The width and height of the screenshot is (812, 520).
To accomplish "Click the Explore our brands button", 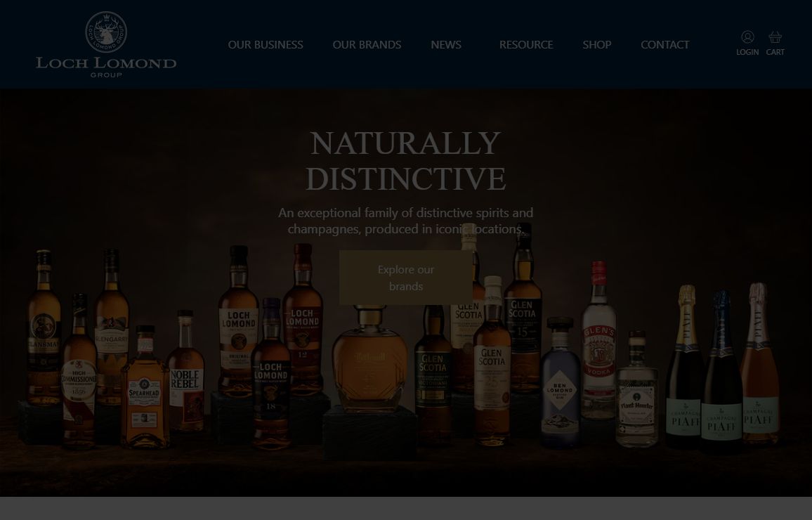I will (406, 278).
